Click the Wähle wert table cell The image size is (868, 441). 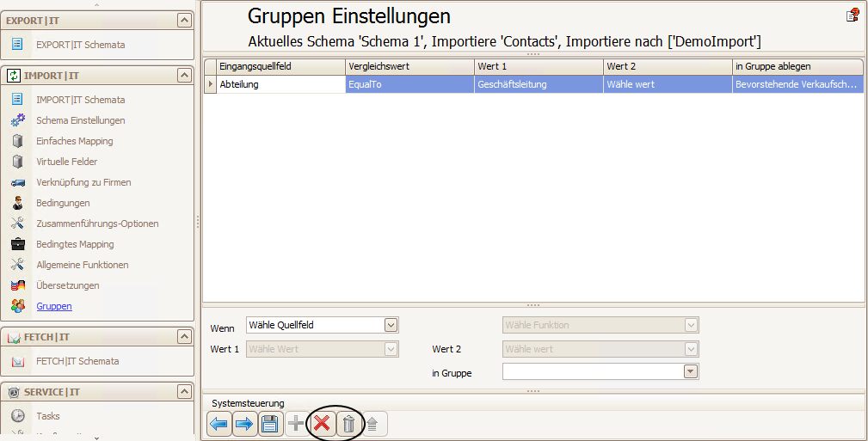click(x=668, y=84)
